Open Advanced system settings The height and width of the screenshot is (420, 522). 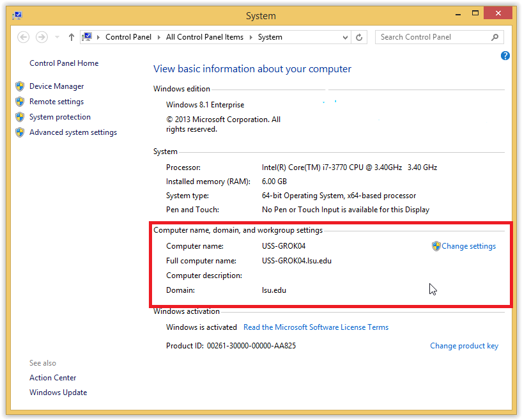coord(73,132)
